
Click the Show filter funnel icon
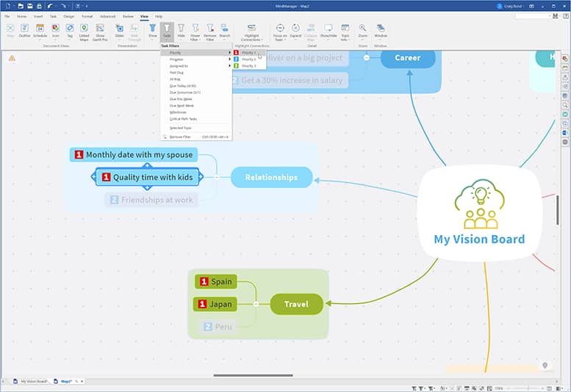tap(153, 29)
